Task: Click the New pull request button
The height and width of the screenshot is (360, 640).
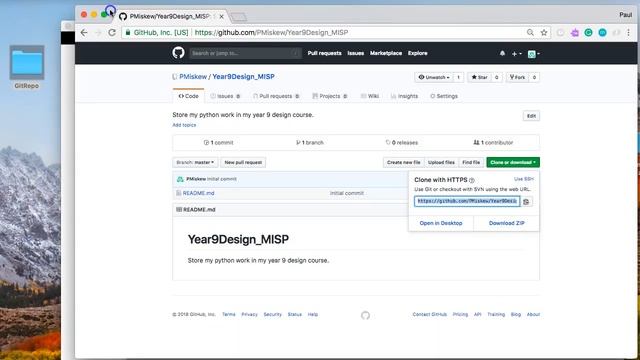Action: click(243, 162)
